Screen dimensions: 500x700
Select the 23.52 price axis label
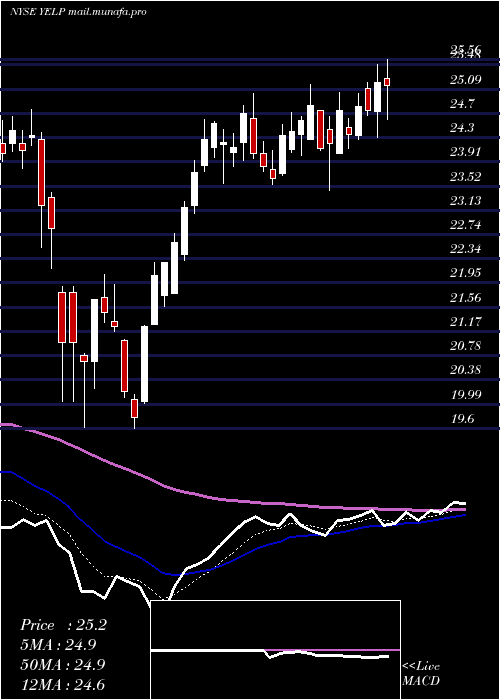pyautogui.click(x=466, y=177)
